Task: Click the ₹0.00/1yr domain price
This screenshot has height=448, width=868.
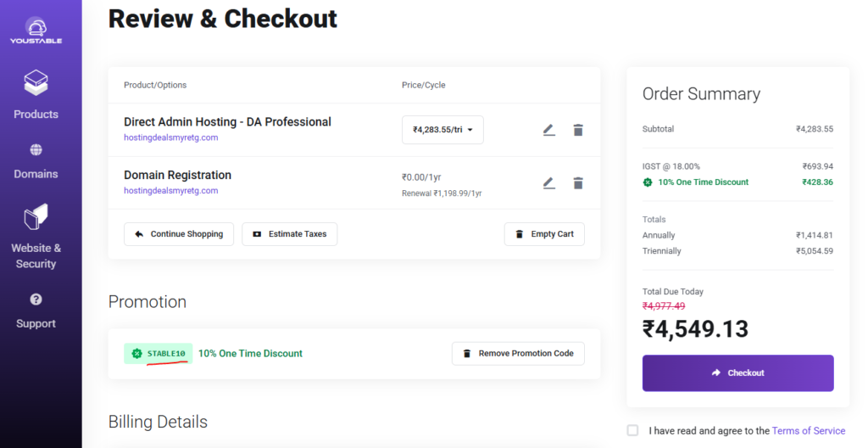Action: [x=421, y=177]
